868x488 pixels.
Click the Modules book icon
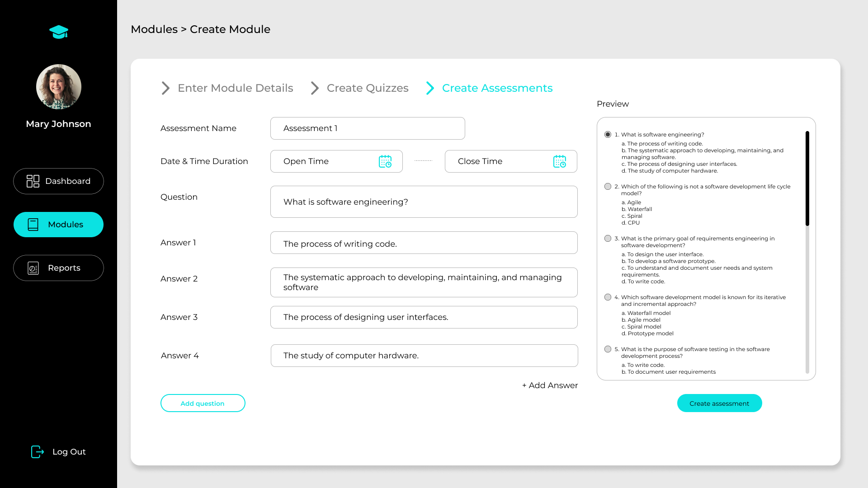pos(33,225)
